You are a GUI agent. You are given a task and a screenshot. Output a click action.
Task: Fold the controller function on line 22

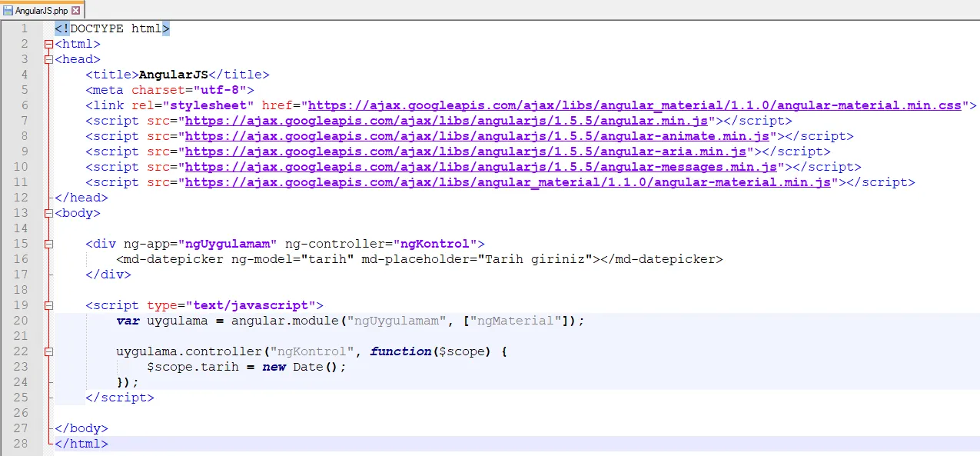pos(49,351)
